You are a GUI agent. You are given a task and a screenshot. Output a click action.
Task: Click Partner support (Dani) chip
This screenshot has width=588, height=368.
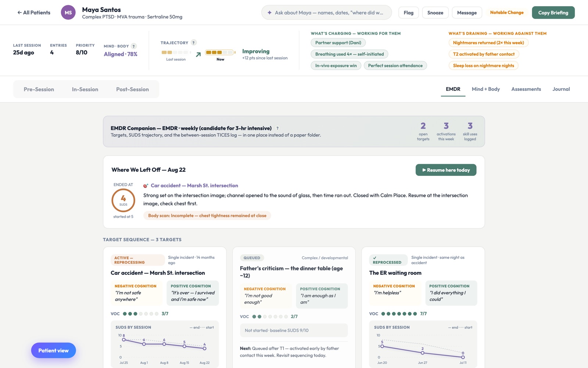(338, 43)
